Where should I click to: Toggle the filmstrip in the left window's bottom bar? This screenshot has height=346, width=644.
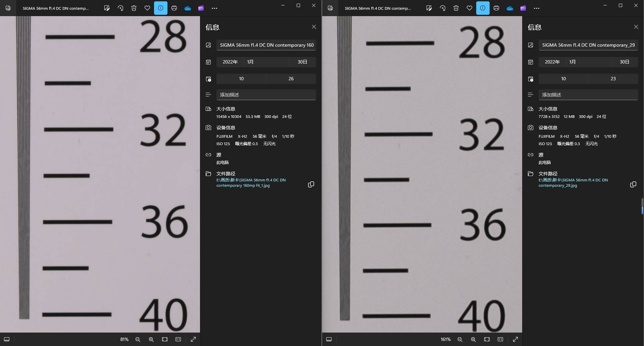tap(7, 340)
